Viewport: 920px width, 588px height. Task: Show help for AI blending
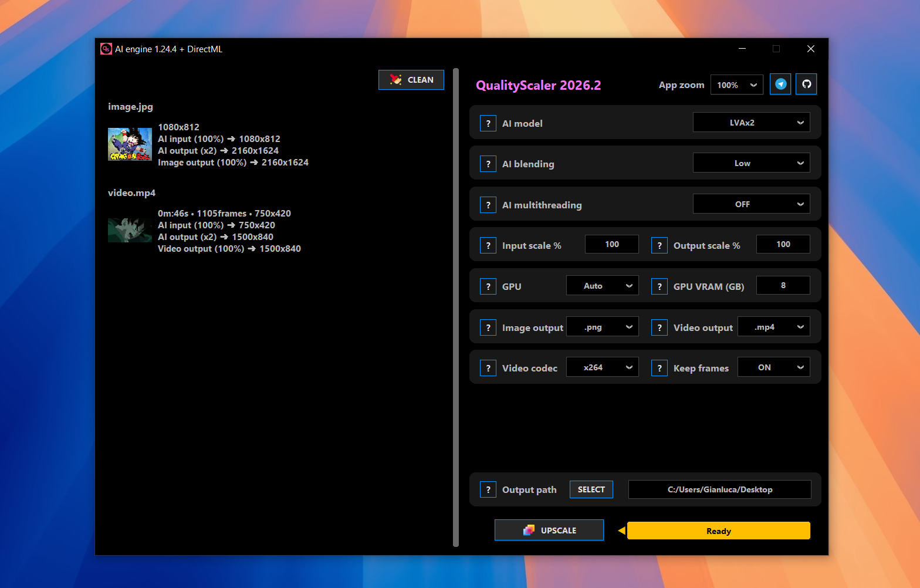click(x=488, y=164)
